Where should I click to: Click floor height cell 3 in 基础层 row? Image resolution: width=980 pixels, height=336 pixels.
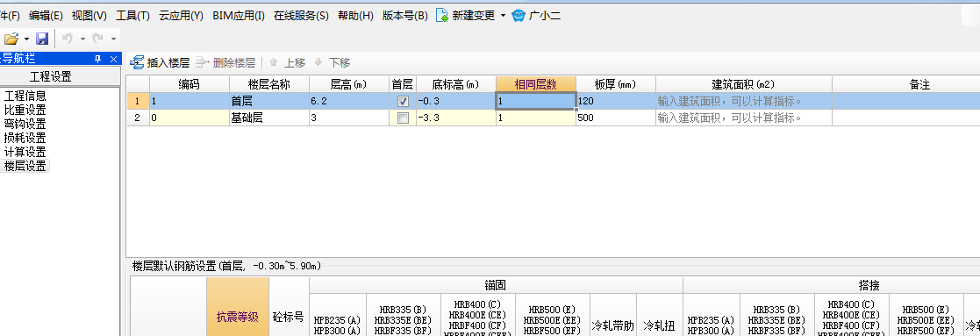(x=349, y=118)
